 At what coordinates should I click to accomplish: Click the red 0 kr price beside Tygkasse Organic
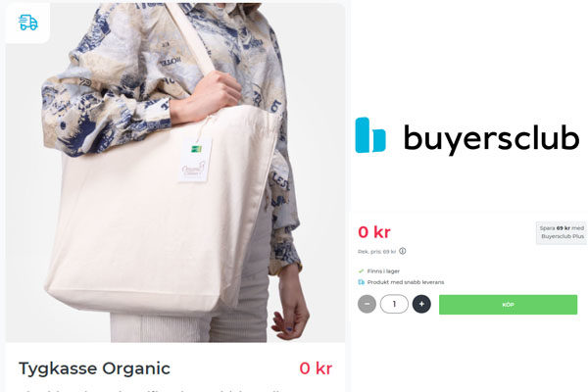tap(316, 368)
